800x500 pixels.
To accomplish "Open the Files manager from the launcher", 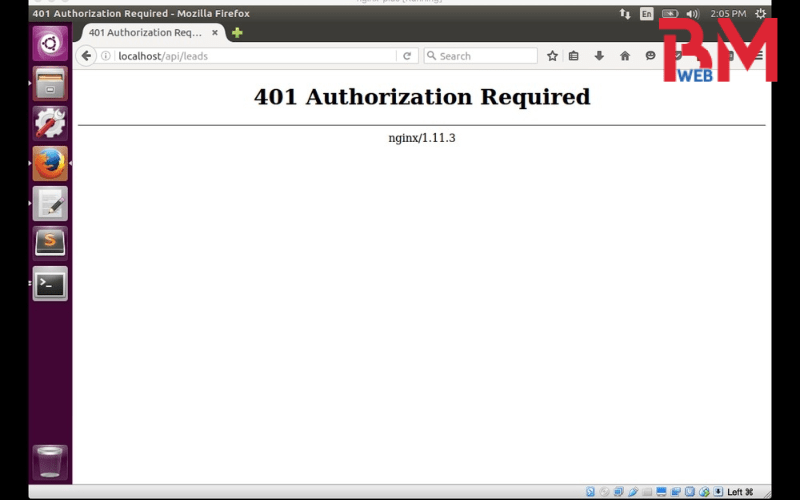I will [50, 84].
